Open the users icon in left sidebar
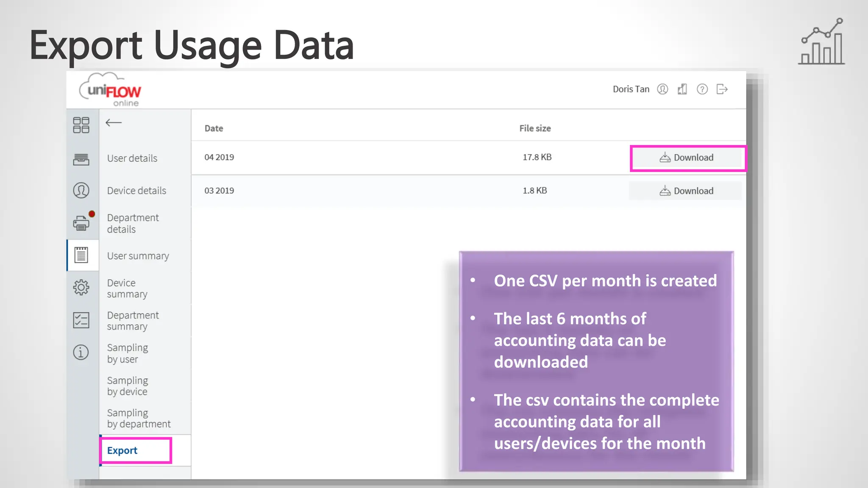 81,191
